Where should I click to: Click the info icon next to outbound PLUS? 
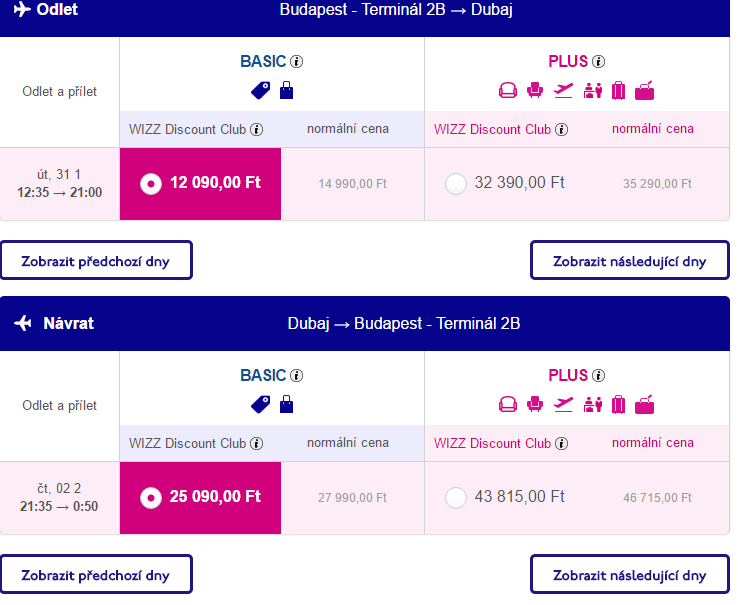[x=598, y=62]
